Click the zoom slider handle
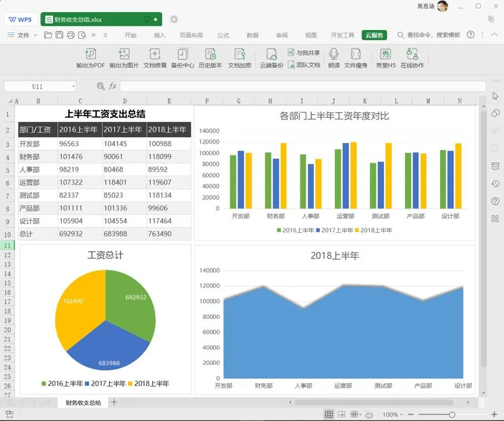 452,415
